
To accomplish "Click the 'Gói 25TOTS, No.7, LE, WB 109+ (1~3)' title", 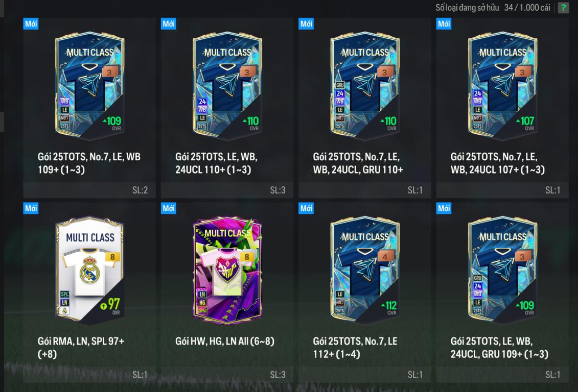I will pos(89,163).
